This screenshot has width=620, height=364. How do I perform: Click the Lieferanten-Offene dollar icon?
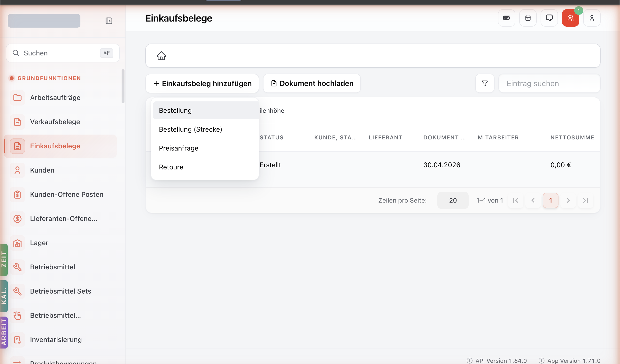(17, 219)
